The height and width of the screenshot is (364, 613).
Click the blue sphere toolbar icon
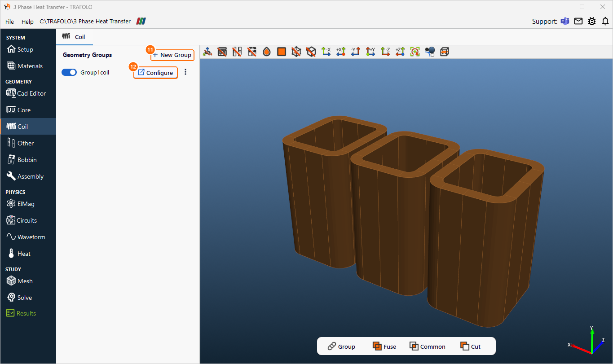pyautogui.click(x=430, y=52)
